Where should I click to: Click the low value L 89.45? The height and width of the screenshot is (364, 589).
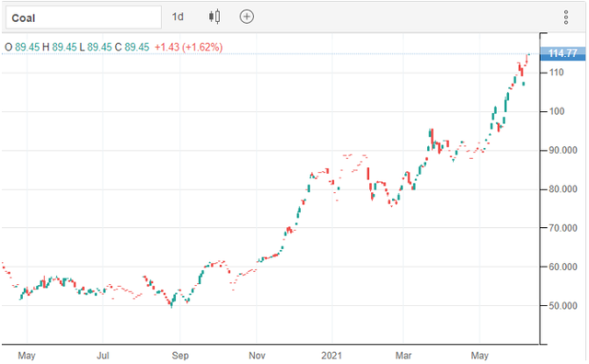point(96,47)
